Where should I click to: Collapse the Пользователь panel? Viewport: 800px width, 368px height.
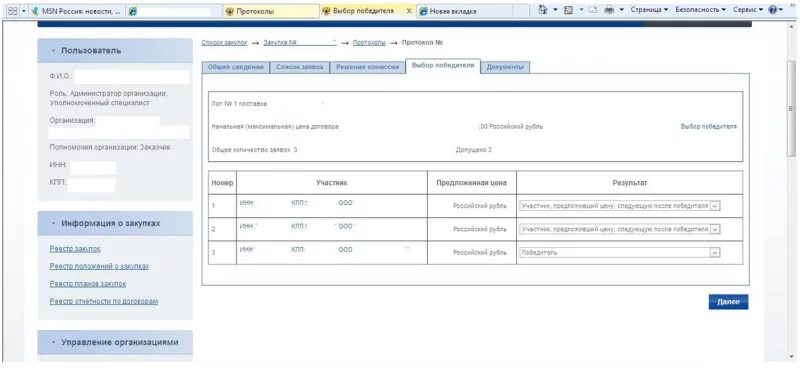pos(53,51)
